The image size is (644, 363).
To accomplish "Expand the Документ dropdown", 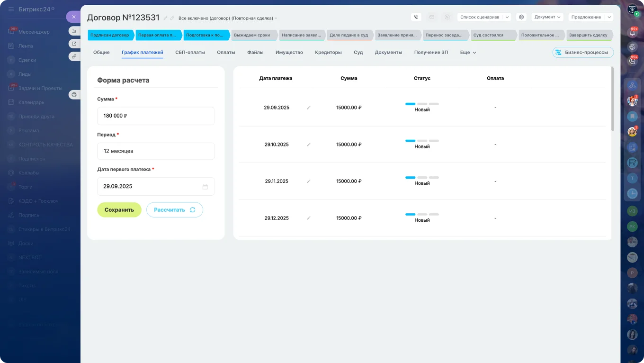I will tap(547, 17).
